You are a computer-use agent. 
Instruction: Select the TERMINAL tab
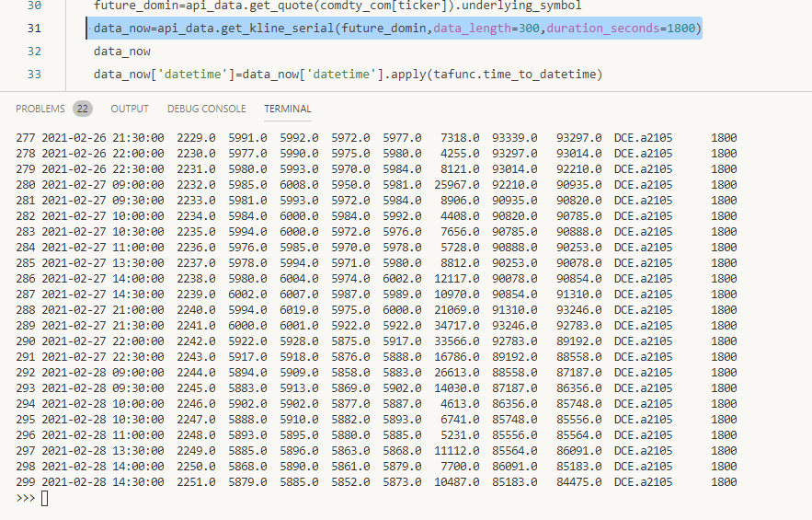[x=288, y=109]
